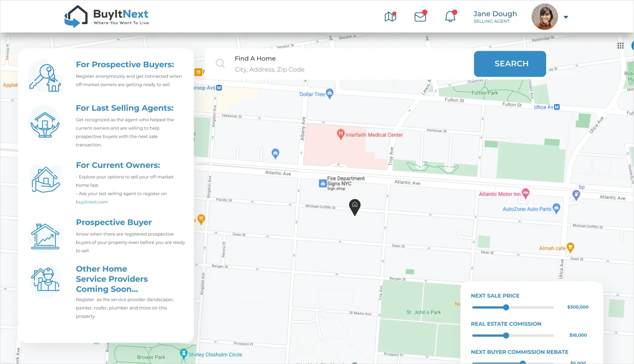Viewport: 634px width, 364px height.
Task: Click the search magnifier icon
Action: coord(220,63)
